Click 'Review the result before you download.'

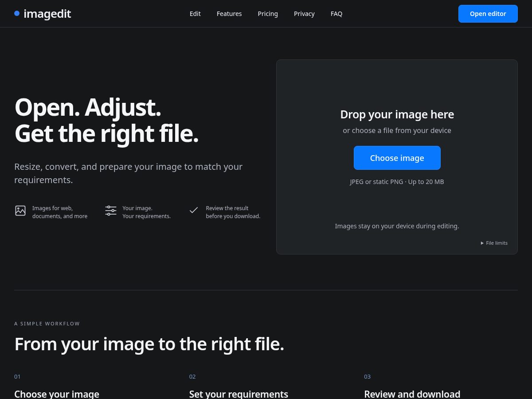[233, 212]
